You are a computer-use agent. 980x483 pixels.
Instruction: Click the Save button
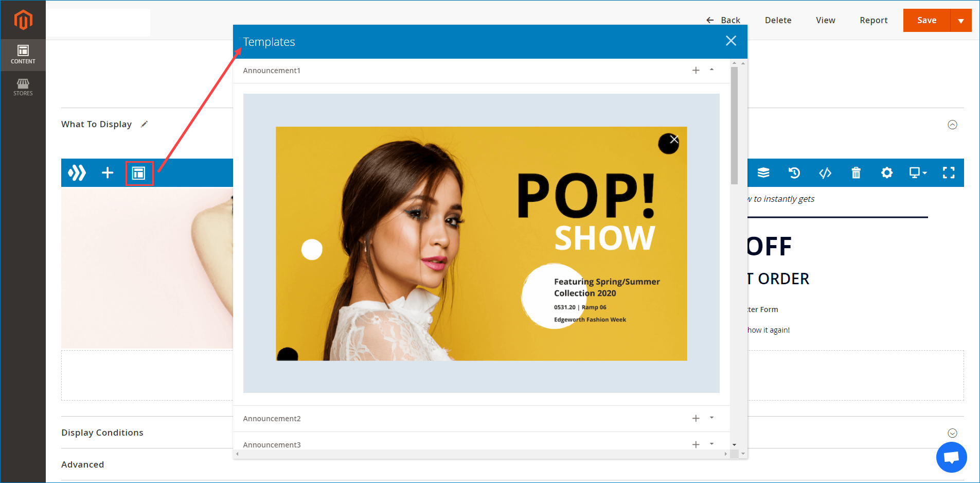coord(926,20)
